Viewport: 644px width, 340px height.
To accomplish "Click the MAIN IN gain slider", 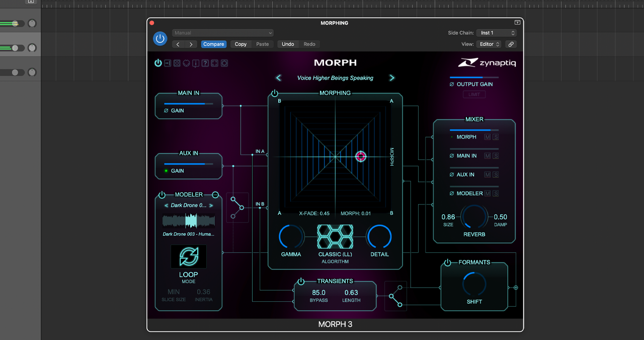I will click(189, 104).
